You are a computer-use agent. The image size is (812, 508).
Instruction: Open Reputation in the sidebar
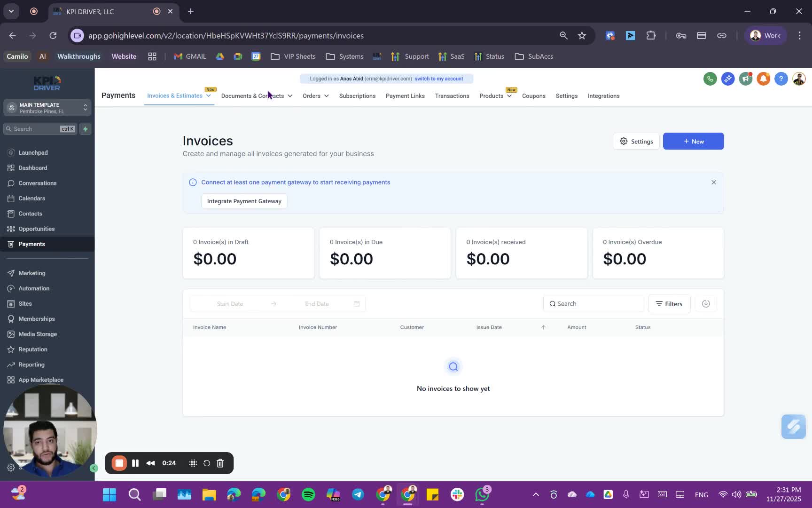pyautogui.click(x=32, y=349)
